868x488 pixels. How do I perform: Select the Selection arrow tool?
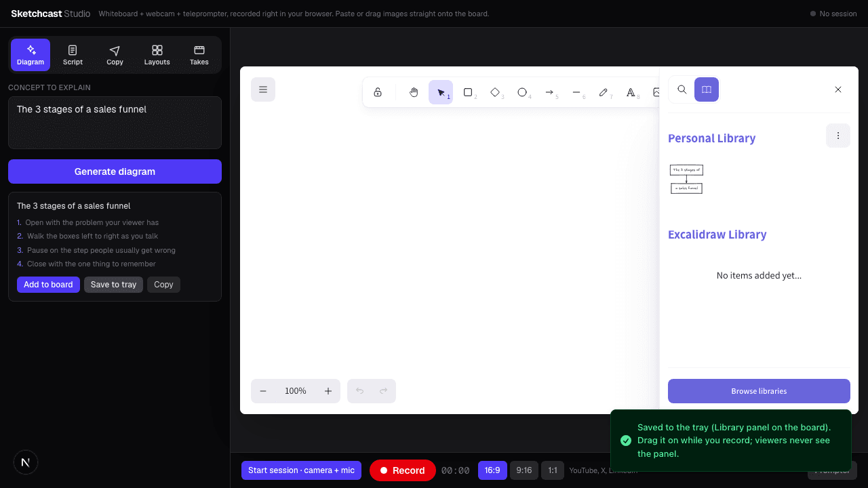[x=441, y=92]
